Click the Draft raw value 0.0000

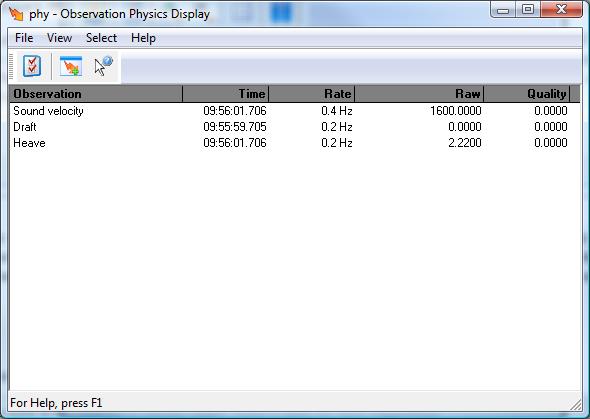465,127
